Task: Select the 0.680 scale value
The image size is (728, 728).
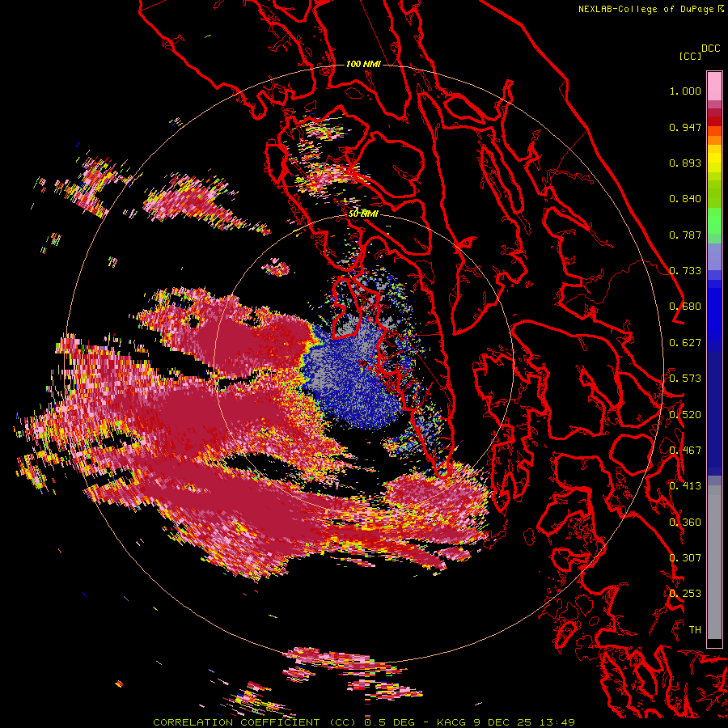Action: click(x=685, y=307)
